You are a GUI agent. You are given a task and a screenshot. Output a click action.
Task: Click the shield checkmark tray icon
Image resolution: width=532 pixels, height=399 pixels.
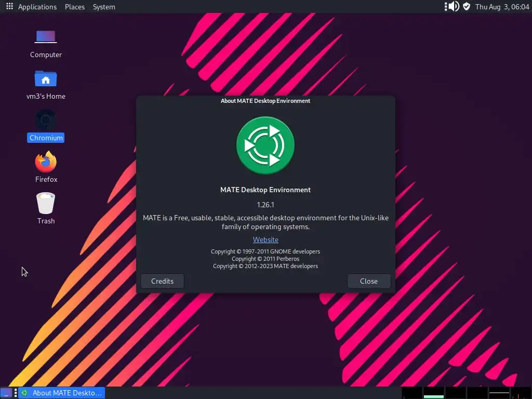(467, 6)
